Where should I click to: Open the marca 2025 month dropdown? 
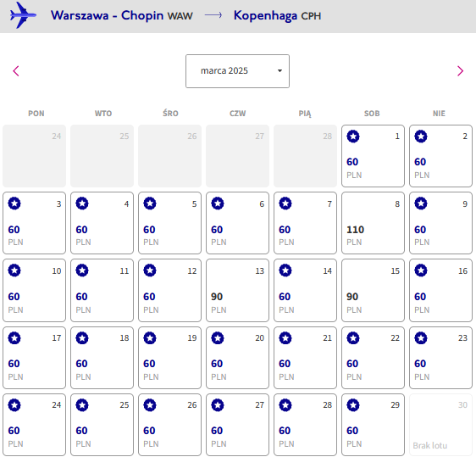237,71
